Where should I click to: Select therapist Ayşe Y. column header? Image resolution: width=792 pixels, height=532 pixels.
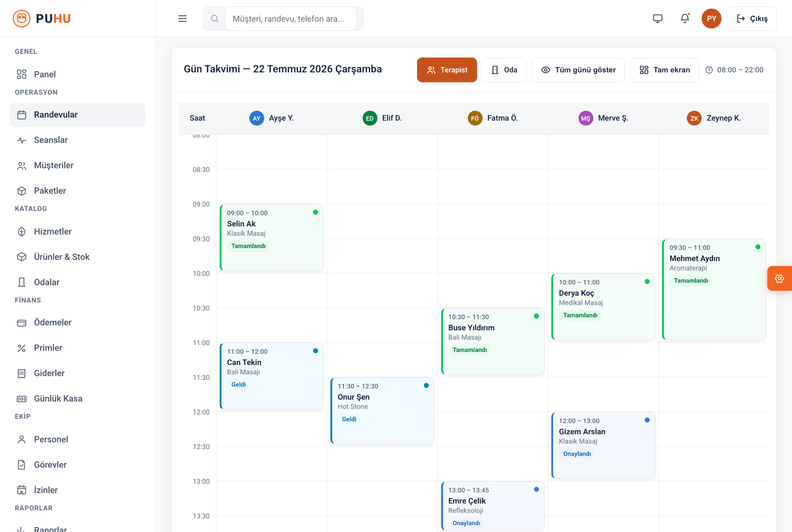click(271, 118)
